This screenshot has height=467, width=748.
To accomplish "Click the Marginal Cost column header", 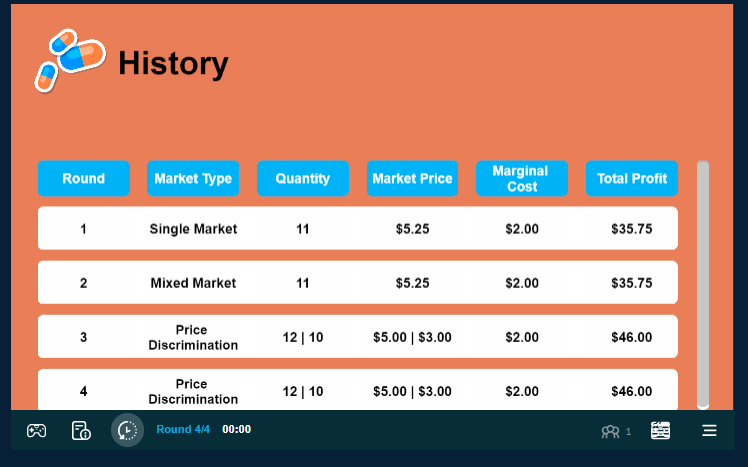I will 522,178.
